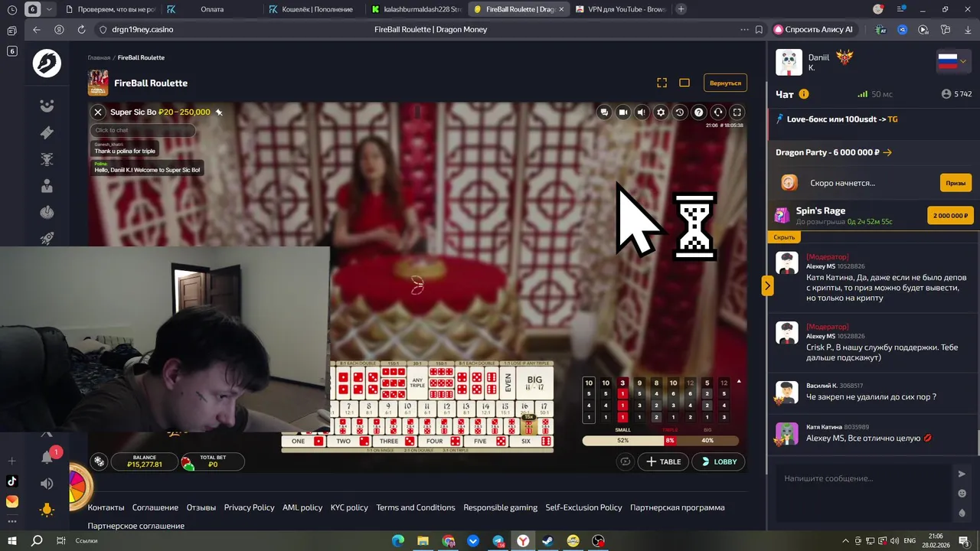The width and height of the screenshot is (980, 551).
Task: Open the rocket icon in the sidebar
Action: coord(47,238)
